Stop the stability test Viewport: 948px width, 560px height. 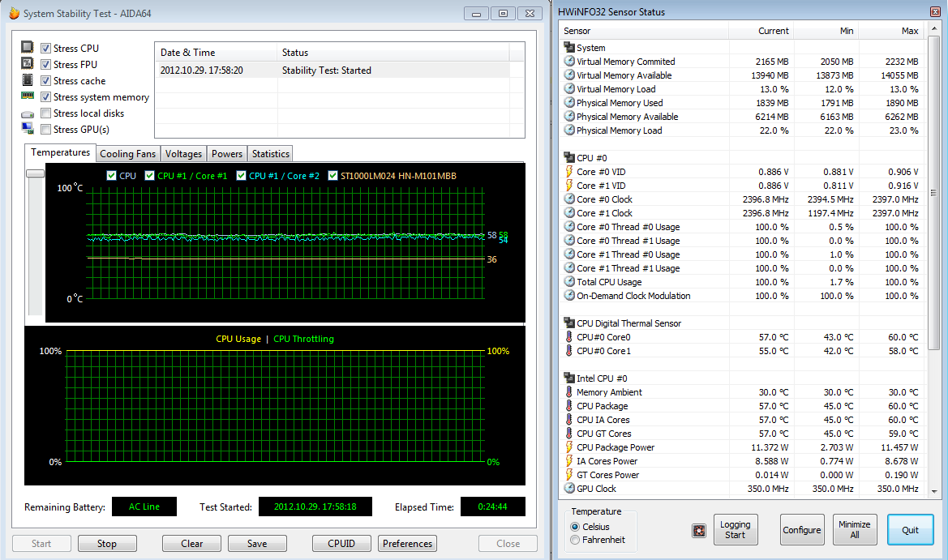(107, 544)
